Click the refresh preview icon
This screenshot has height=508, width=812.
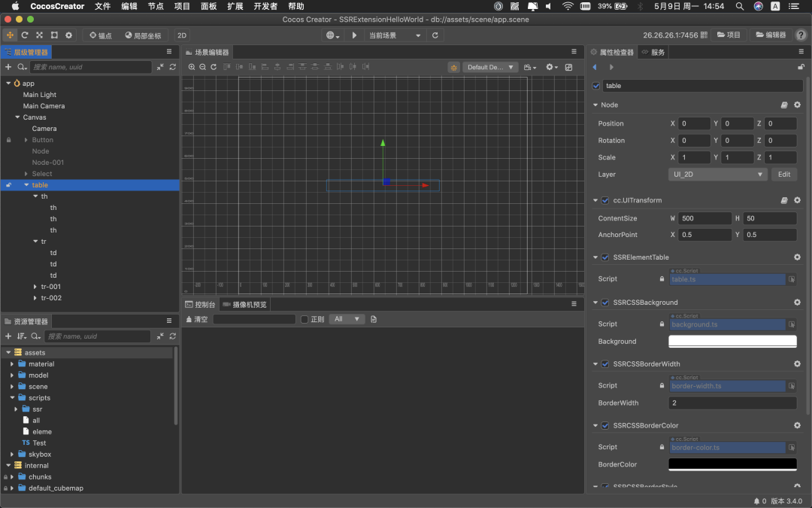(435, 35)
